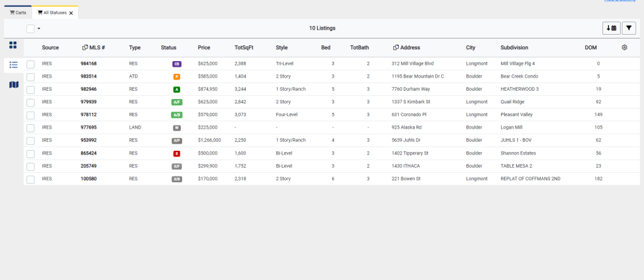Click the copy icon beside Address header

pos(396,47)
